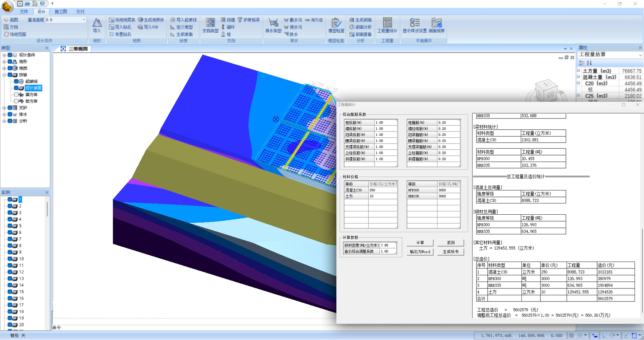Switch to the 施工图 ribbon tab
Image resolution: width=644 pixels, height=340 pixels.
point(61,12)
